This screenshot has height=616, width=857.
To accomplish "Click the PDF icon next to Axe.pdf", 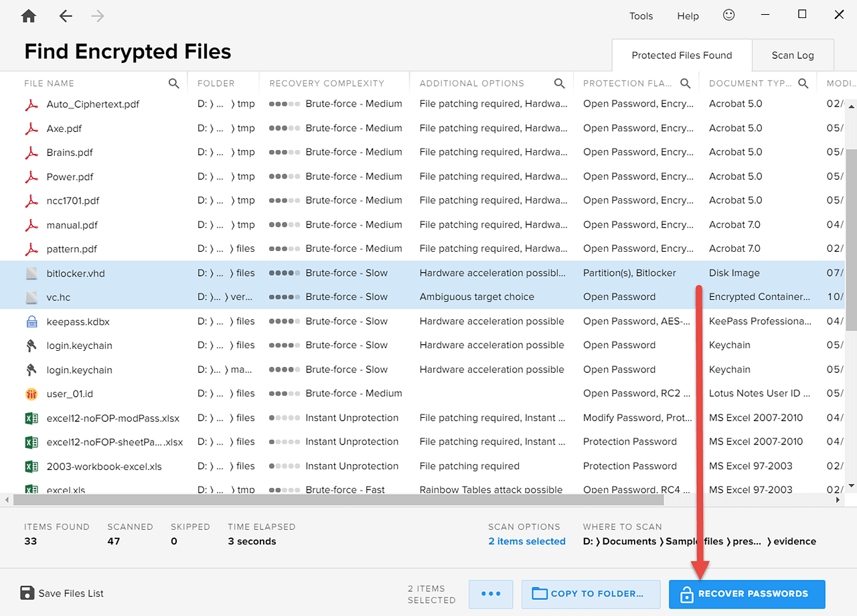I will point(31,127).
